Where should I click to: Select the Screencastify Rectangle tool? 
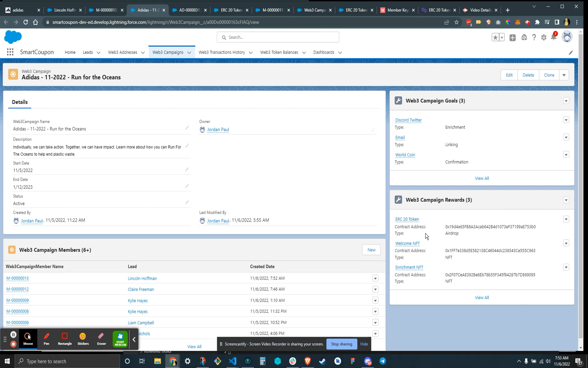pos(65,339)
